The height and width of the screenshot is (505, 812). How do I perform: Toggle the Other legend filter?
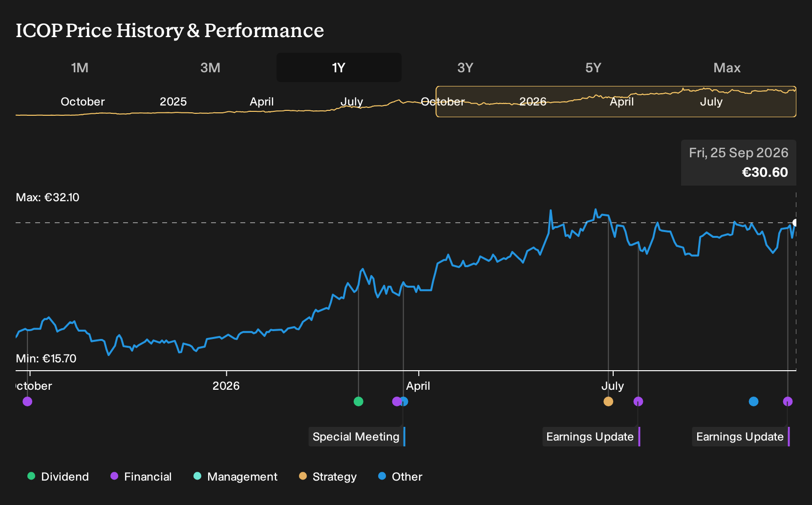point(400,477)
